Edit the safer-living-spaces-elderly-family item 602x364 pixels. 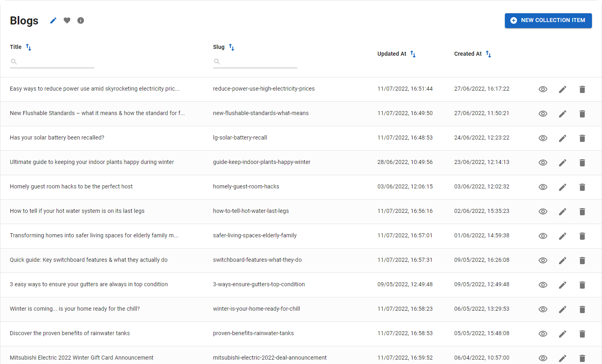563,236
